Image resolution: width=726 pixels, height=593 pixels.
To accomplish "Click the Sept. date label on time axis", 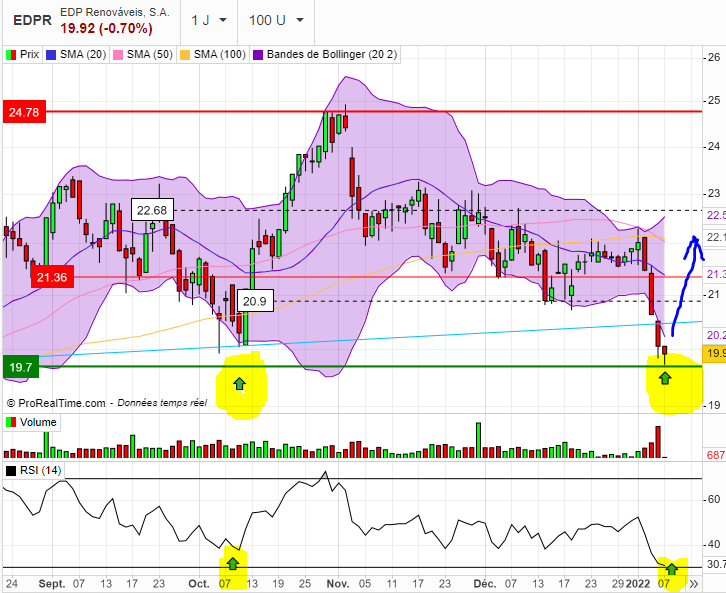I will tap(52, 583).
